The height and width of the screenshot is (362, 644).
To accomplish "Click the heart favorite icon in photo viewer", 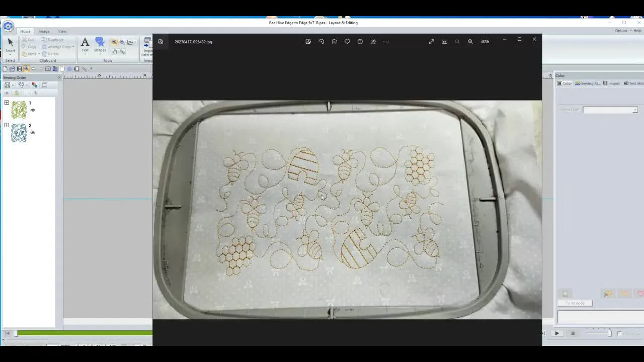I will pyautogui.click(x=347, y=42).
